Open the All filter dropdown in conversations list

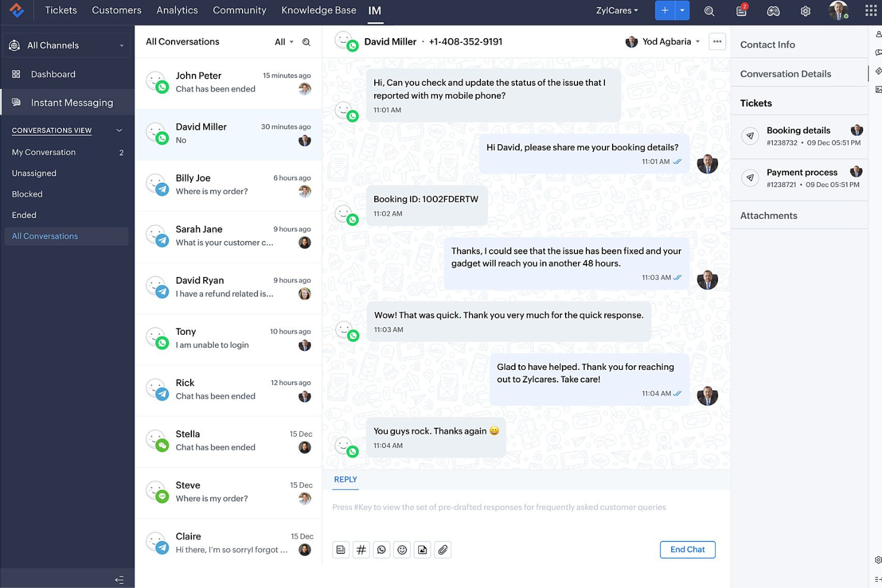click(x=284, y=42)
